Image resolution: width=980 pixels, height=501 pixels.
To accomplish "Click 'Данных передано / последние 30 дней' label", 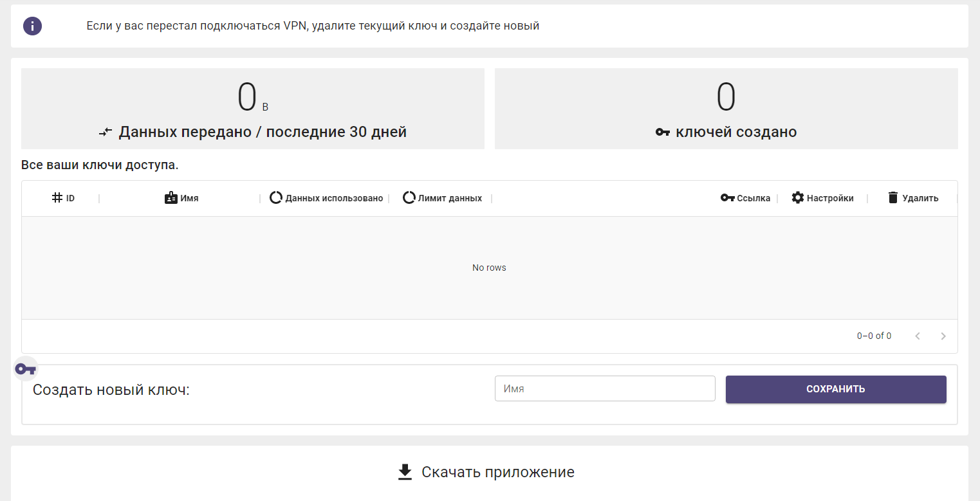I will [263, 132].
